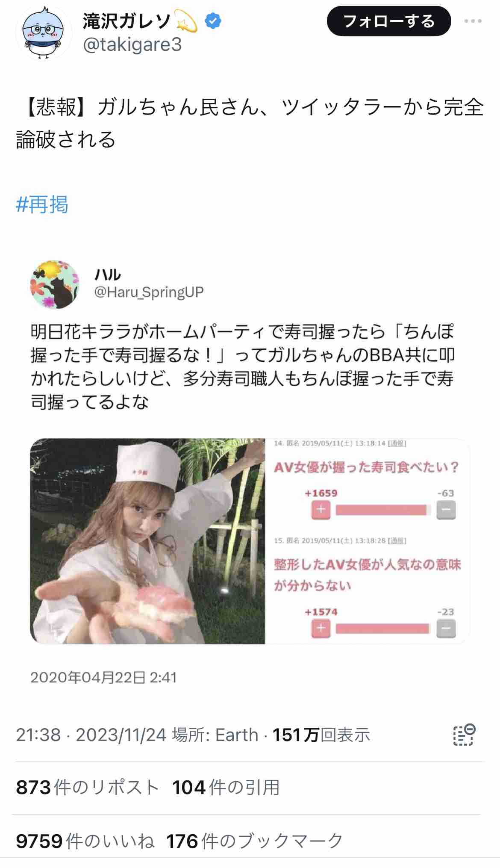Click the minus vote icon beside -23
Image resolution: width=500 pixels, height=868 pixels.
pyautogui.click(x=446, y=629)
